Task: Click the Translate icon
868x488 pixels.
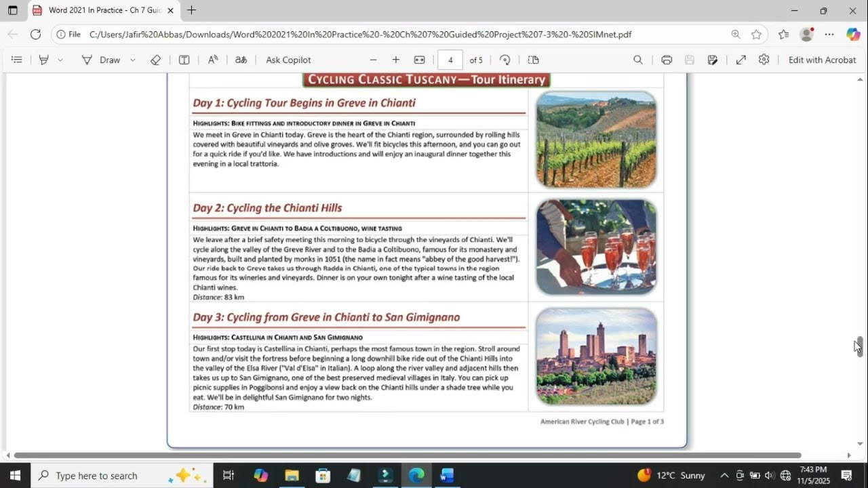Action: 241,60
